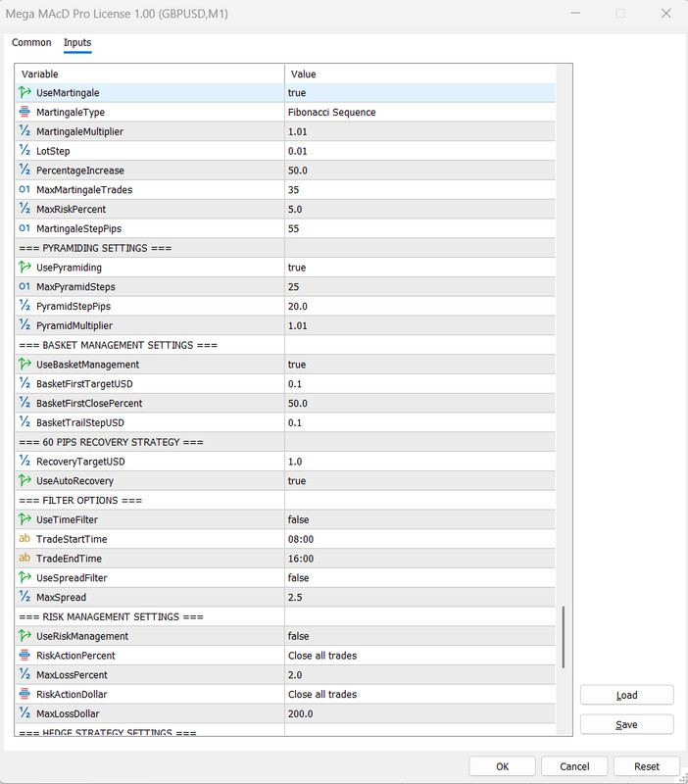
Task: Switch to the Common tab
Action: 31,42
